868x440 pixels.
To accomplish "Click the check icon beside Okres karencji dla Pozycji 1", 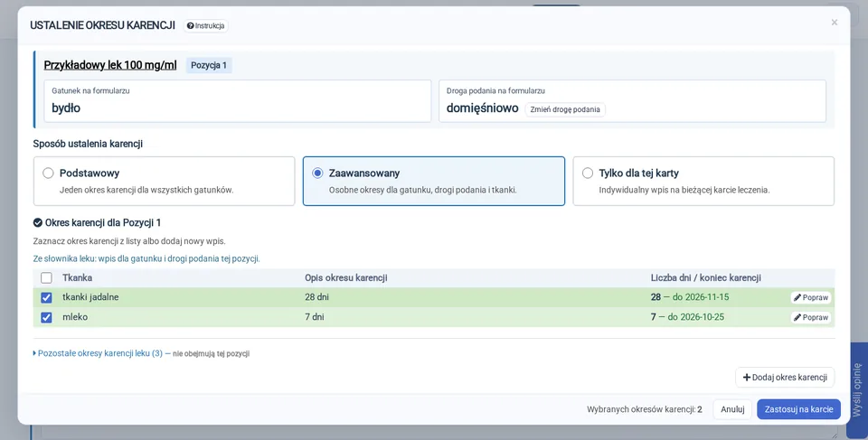I will click(38, 222).
